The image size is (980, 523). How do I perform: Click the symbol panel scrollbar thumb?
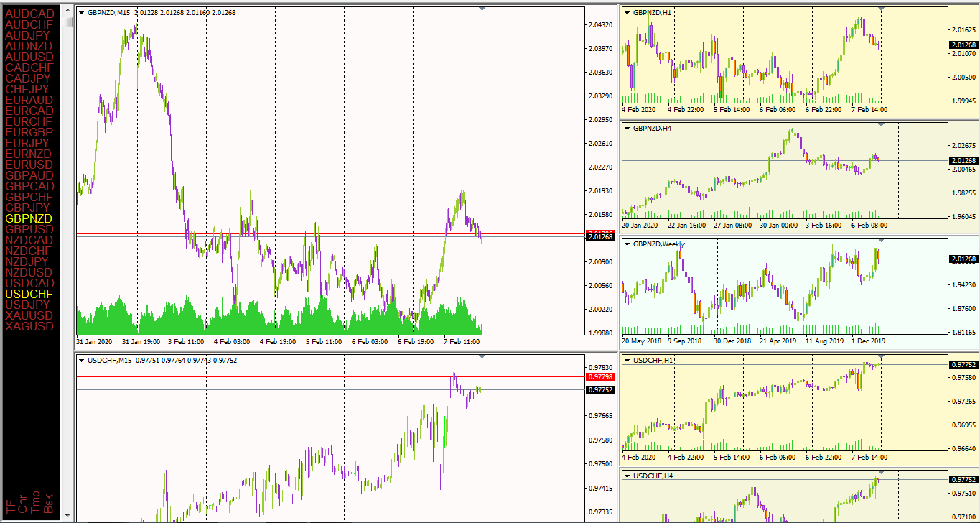(67, 22)
